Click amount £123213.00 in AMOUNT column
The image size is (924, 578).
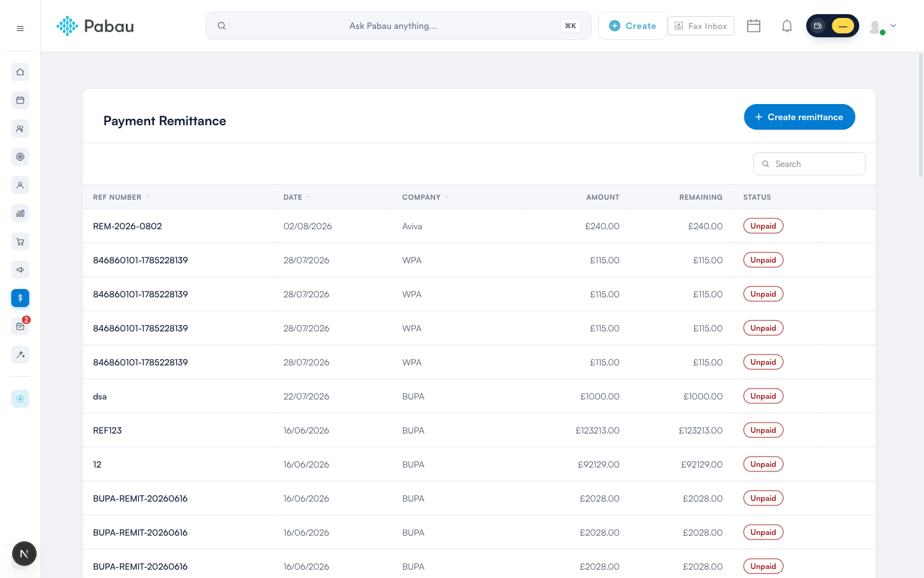pos(597,430)
